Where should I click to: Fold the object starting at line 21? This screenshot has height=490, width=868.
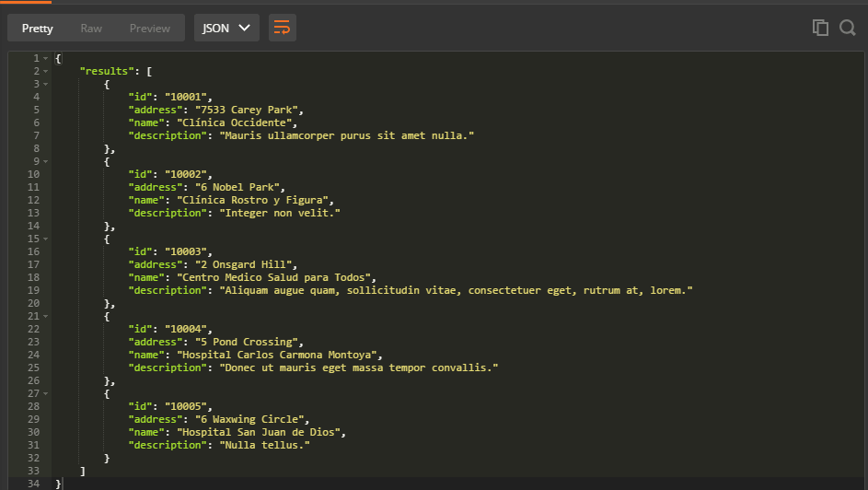pyautogui.click(x=46, y=316)
